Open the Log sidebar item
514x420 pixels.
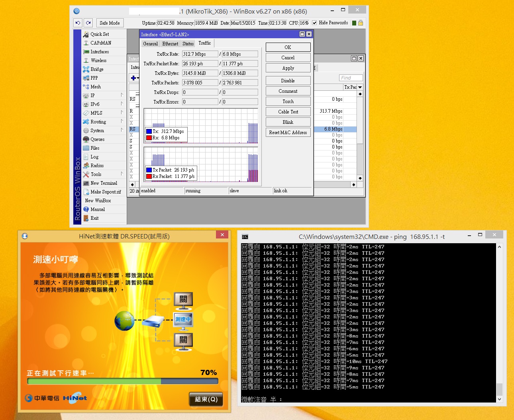tap(104, 157)
